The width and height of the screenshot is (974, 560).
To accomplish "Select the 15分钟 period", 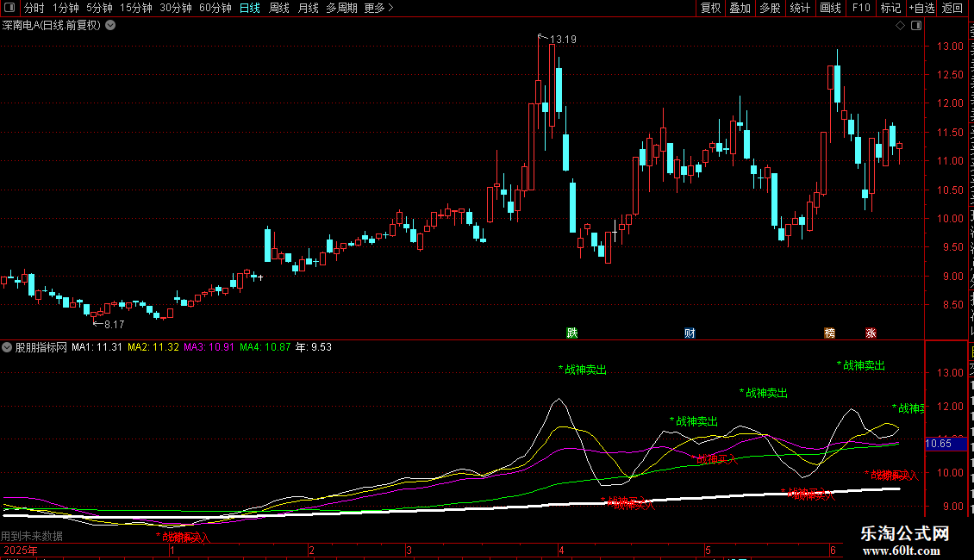I will point(136,8).
